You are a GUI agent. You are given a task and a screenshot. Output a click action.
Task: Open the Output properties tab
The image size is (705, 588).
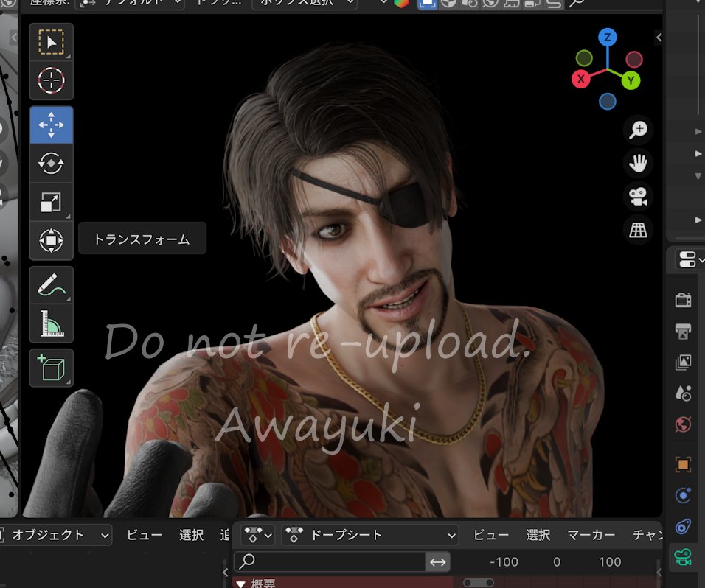(683, 331)
